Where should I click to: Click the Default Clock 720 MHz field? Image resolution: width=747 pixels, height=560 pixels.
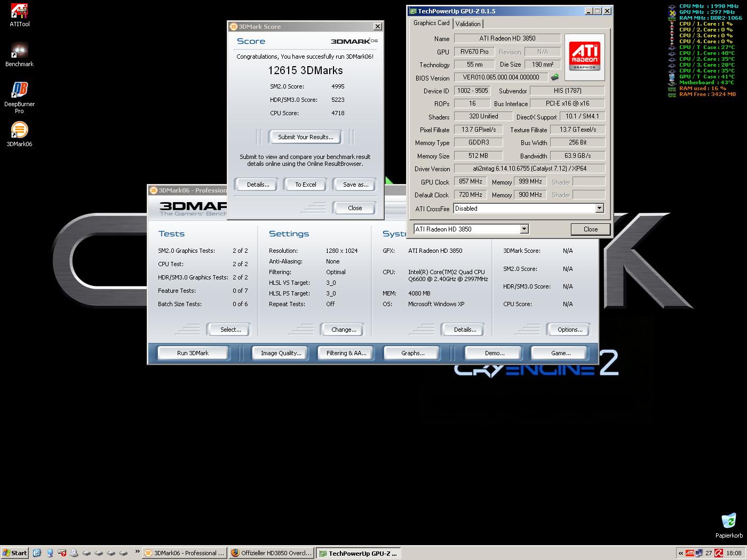pos(471,195)
